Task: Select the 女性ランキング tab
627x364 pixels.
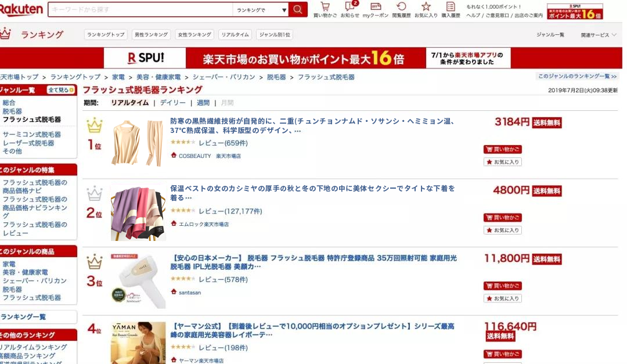Action: point(194,35)
